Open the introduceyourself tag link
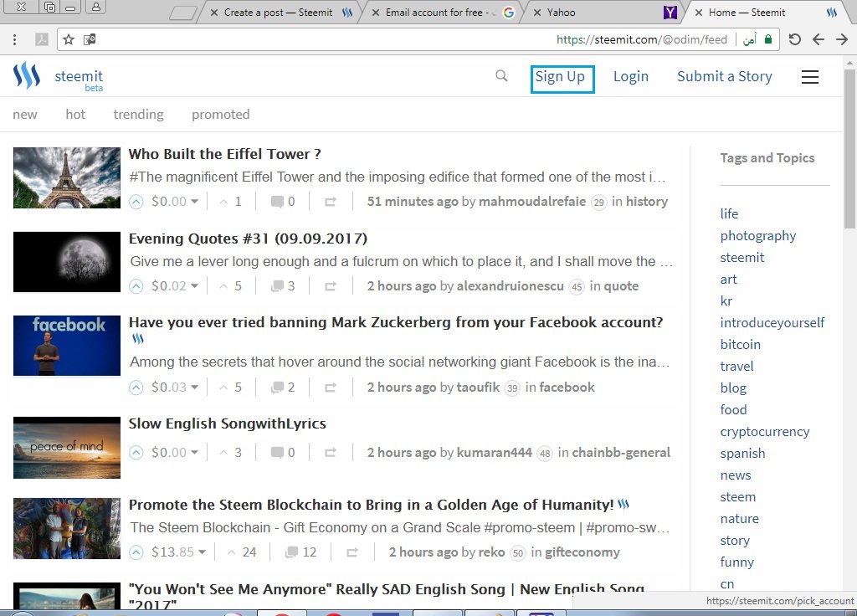The width and height of the screenshot is (857, 616). point(772,323)
